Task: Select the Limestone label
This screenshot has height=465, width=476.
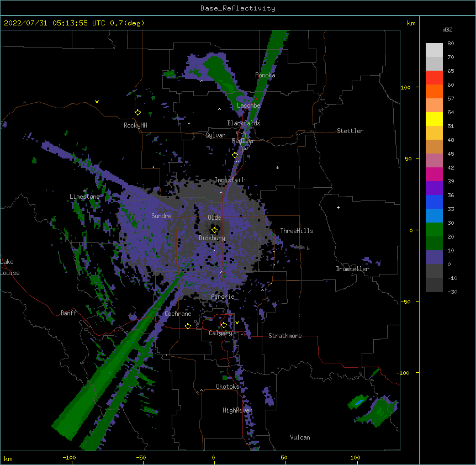Action: click(x=84, y=197)
